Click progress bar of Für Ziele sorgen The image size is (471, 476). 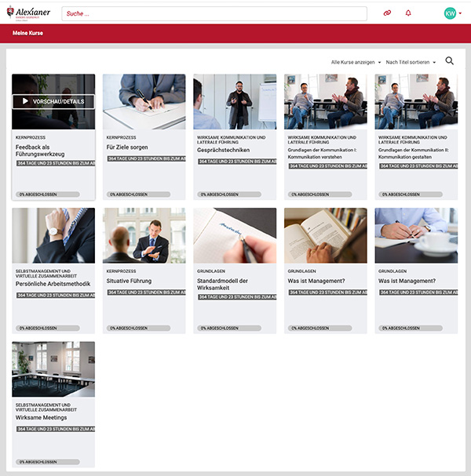point(138,194)
